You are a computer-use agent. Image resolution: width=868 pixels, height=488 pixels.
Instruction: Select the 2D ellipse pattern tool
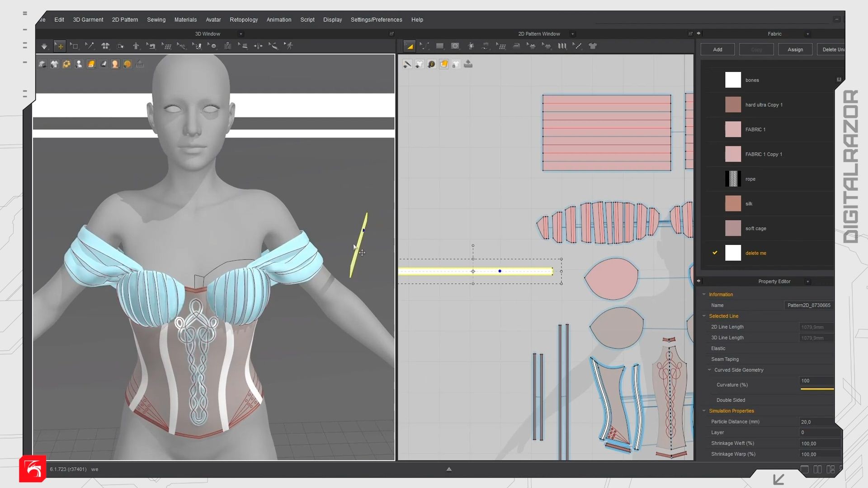(x=455, y=46)
